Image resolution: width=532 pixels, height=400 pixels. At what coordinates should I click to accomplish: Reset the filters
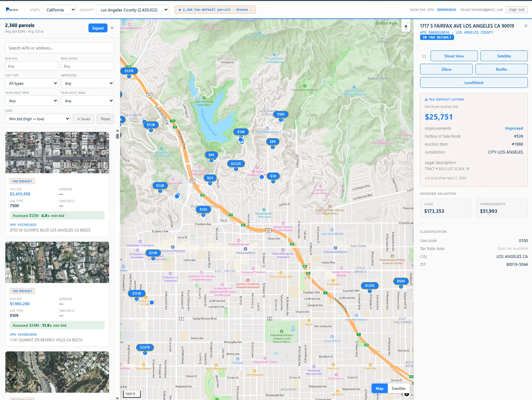[105, 119]
